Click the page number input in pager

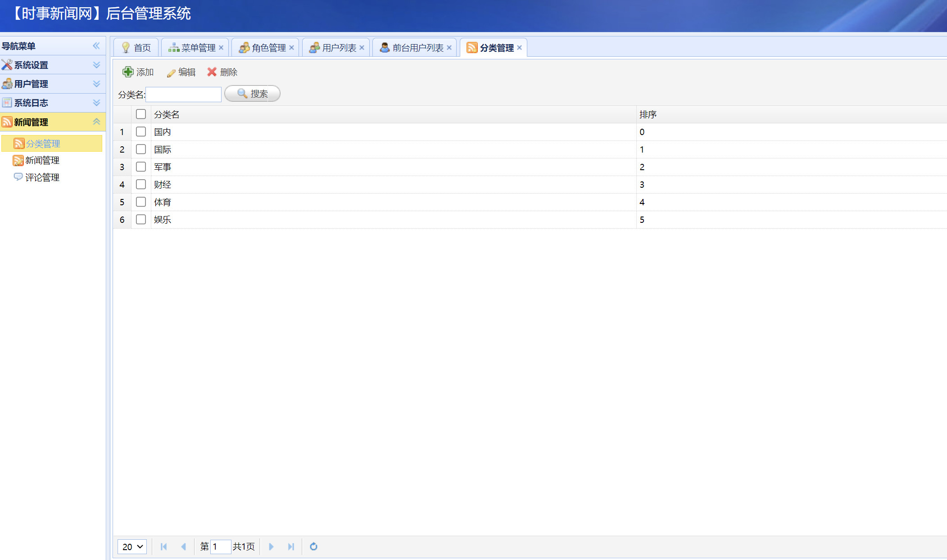point(221,546)
